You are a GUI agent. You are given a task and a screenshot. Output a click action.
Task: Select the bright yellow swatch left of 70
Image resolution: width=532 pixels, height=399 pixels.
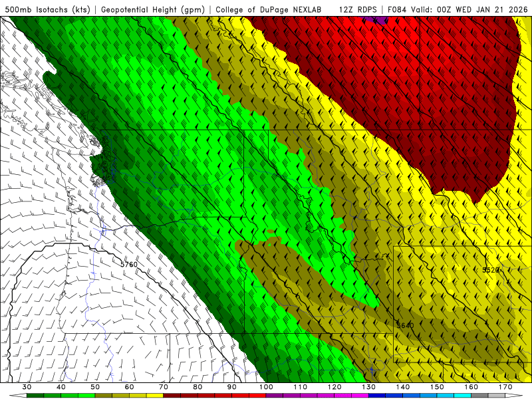[155, 396]
